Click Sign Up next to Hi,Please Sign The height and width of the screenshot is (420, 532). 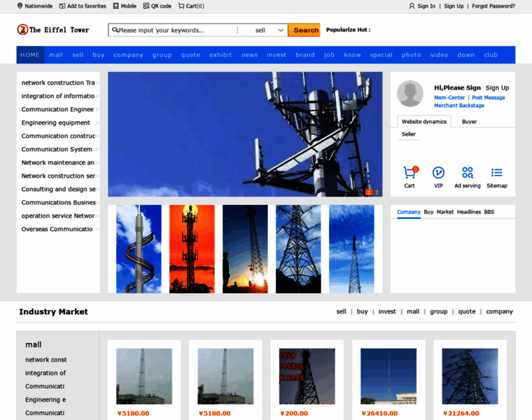click(x=497, y=88)
